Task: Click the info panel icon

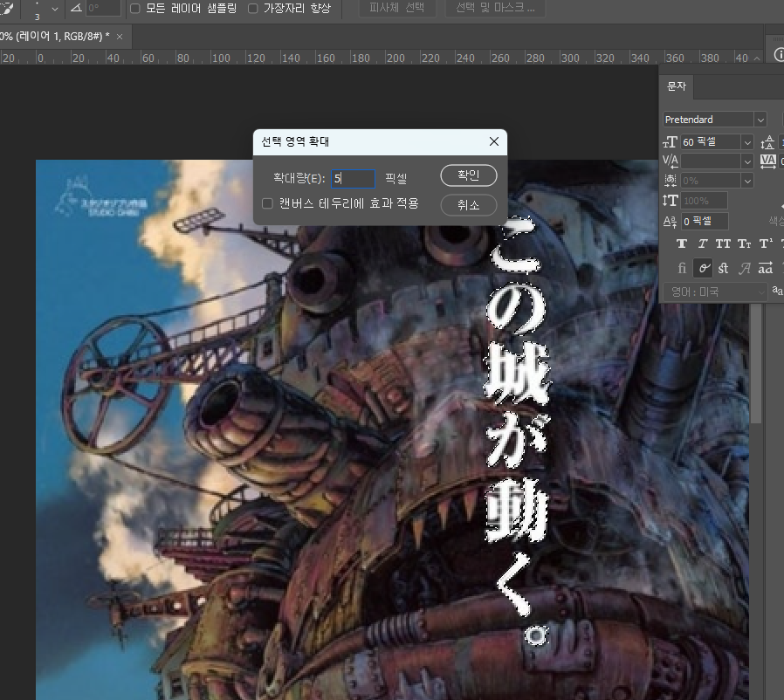Action: tap(778, 54)
